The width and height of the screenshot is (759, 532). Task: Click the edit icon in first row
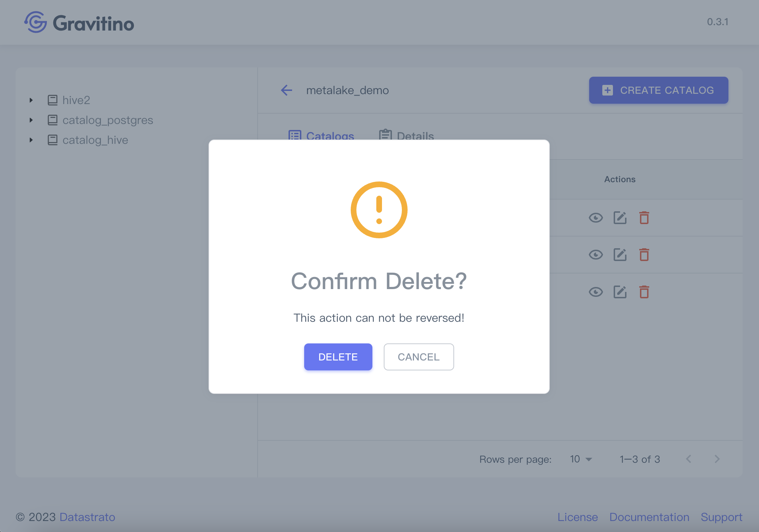pos(620,218)
